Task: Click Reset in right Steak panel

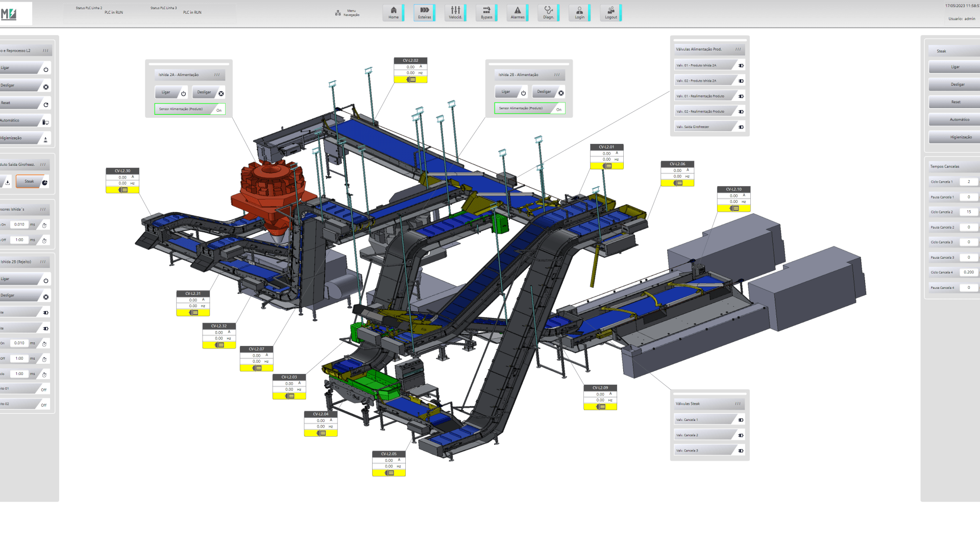Action: pyautogui.click(x=954, y=102)
